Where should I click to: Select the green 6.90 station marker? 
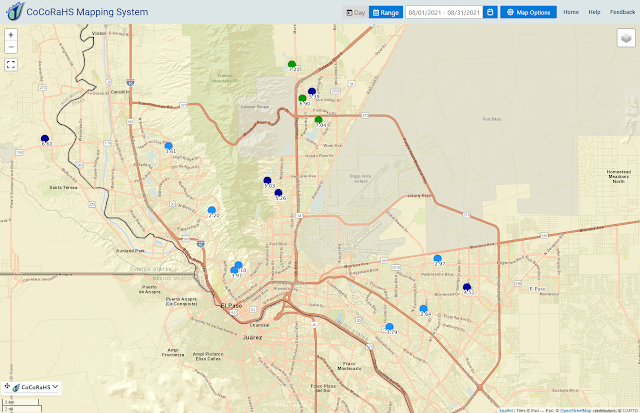click(302, 98)
